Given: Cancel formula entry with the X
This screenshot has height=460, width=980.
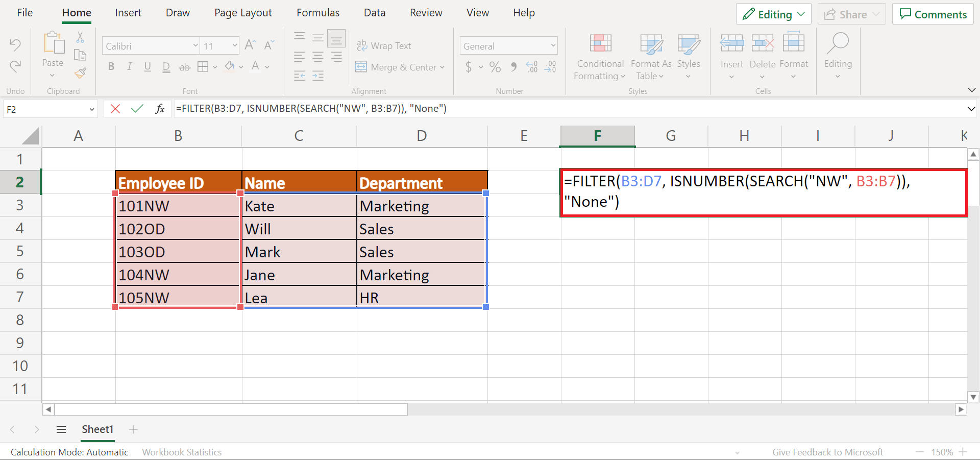Looking at the screenshot, I should coord(115,108).
